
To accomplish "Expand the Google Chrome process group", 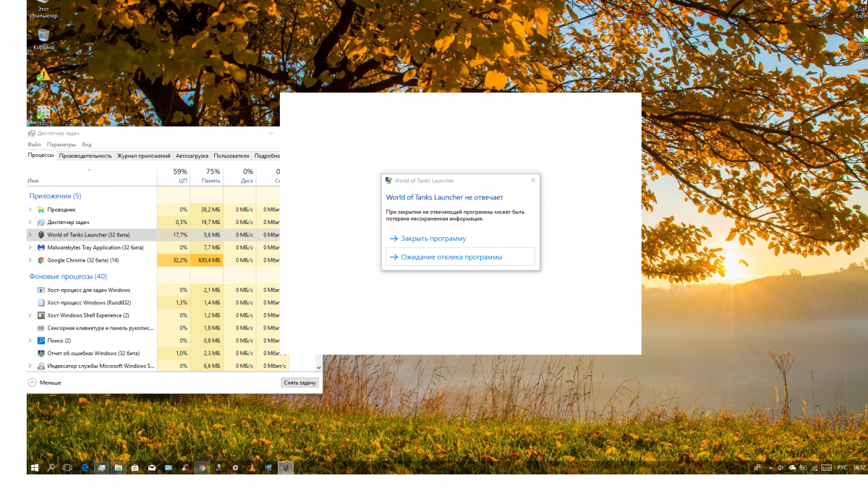I will (x=30, y=260).
